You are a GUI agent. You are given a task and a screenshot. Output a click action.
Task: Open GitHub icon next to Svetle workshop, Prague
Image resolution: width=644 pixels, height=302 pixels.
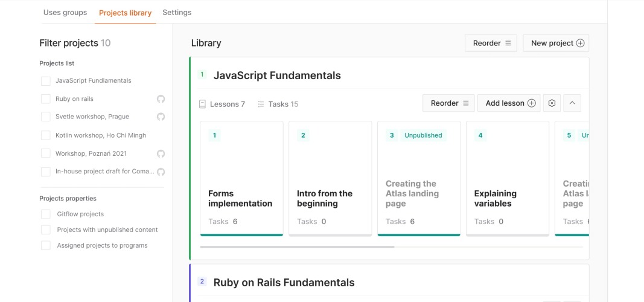click(x=161, y=117)
